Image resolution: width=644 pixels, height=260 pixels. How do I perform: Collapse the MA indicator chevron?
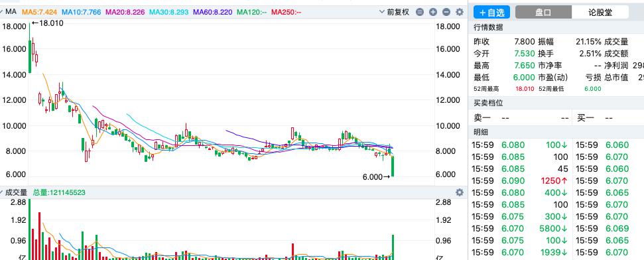coord(2,12)
